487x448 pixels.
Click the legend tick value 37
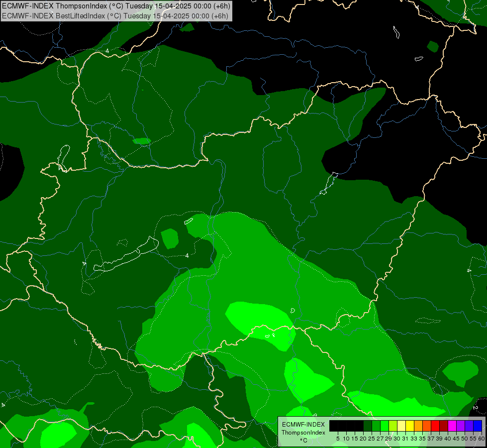coord(431,439)
